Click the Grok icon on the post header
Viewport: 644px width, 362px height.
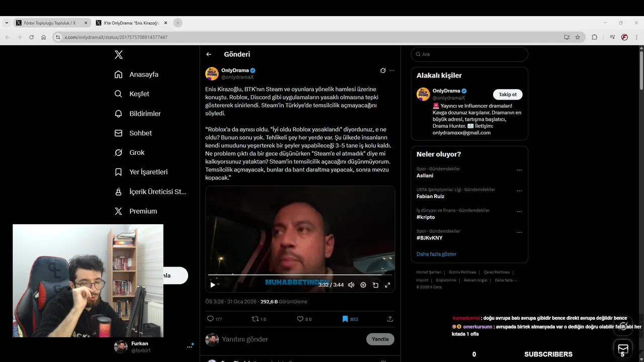[x=383, y=70]
